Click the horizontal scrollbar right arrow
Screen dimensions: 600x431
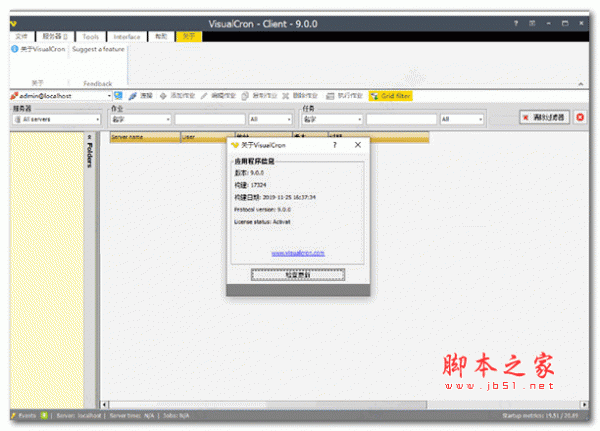[584, 404]
